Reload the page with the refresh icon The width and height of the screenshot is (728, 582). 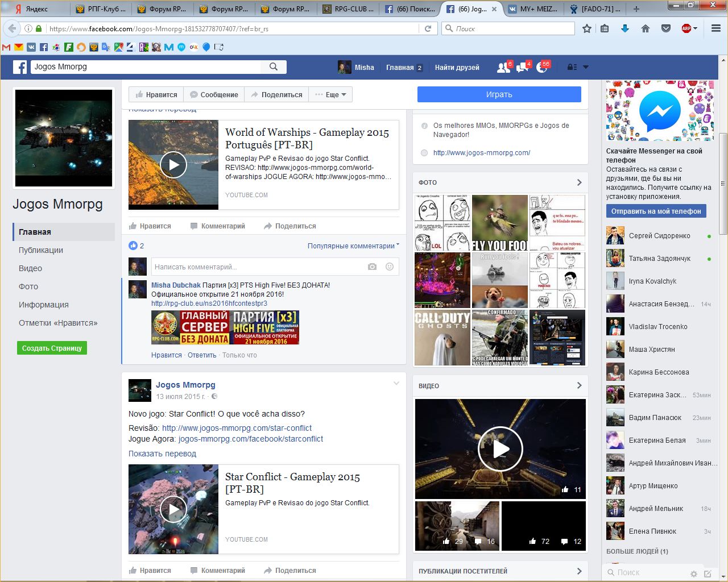pos(428,28)
